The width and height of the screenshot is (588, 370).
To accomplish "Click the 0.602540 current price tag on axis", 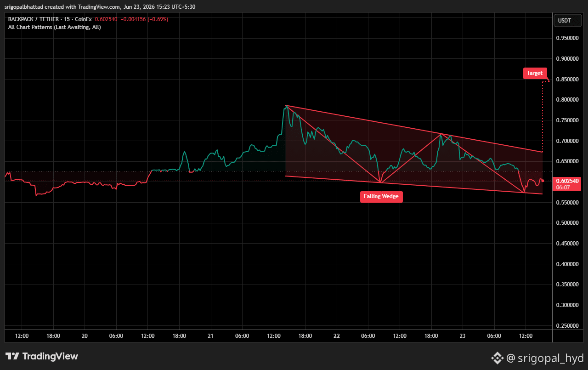I will (567, 181).
